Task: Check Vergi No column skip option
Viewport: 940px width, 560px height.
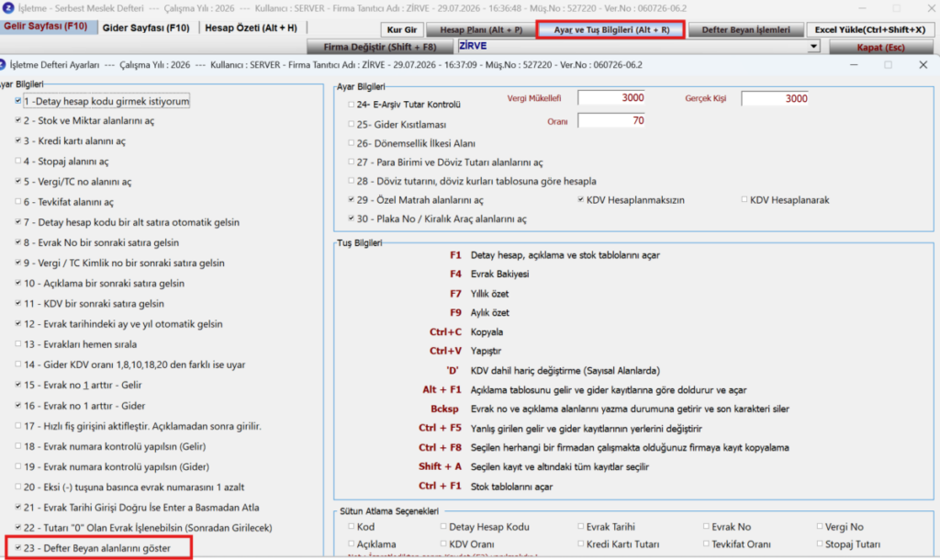Action: (x=820, y=526)
